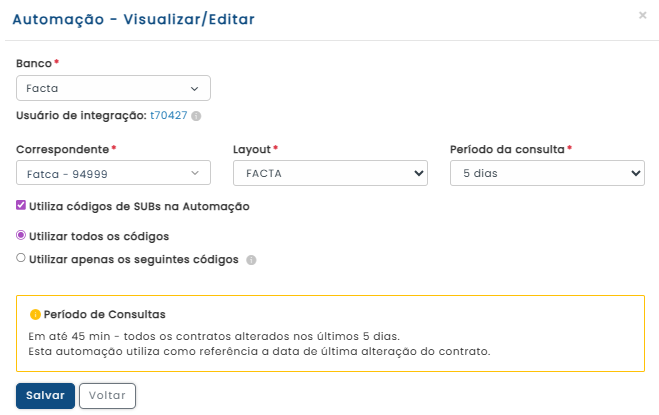
Task: Click the info icon beside integration user
Action: tap(197, 116)
